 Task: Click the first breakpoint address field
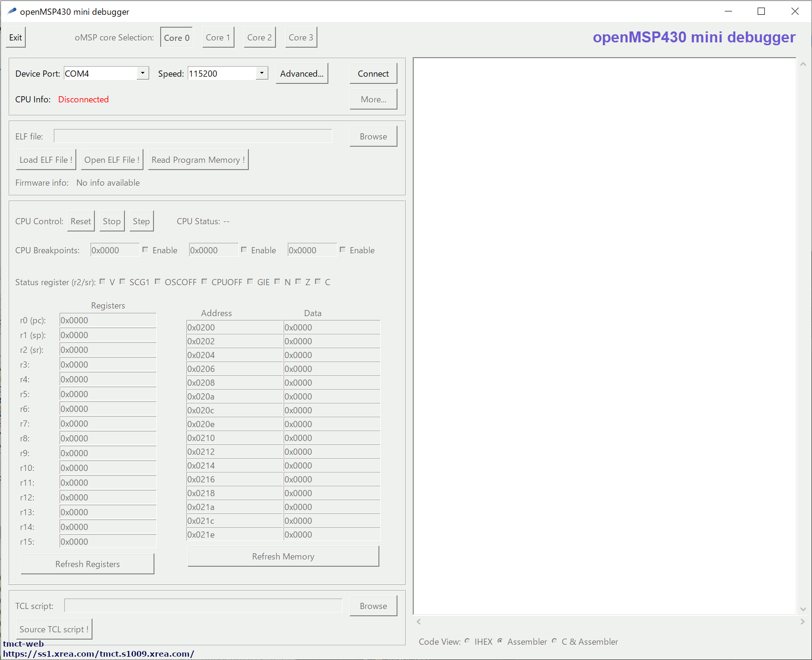(x=115, y=250)
